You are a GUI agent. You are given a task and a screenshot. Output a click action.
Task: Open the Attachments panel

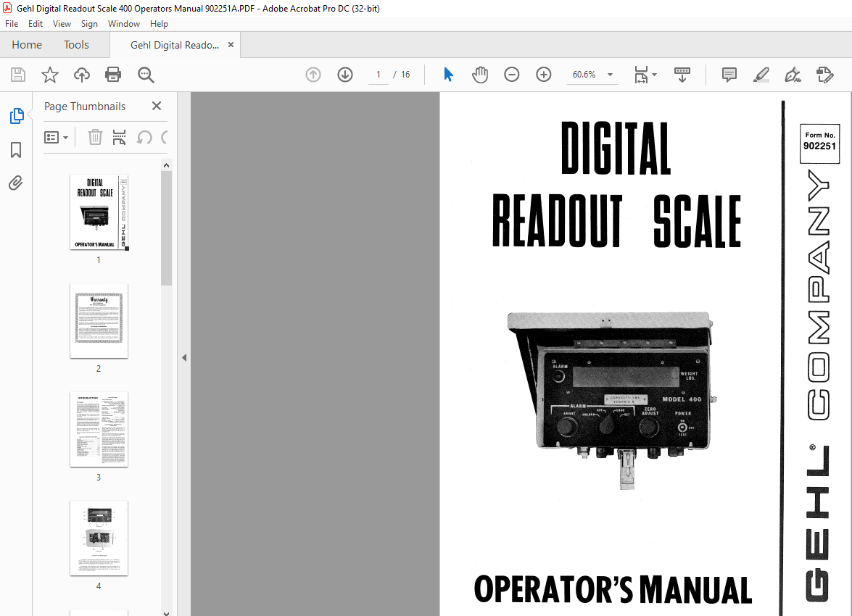(x=16, y=183)
